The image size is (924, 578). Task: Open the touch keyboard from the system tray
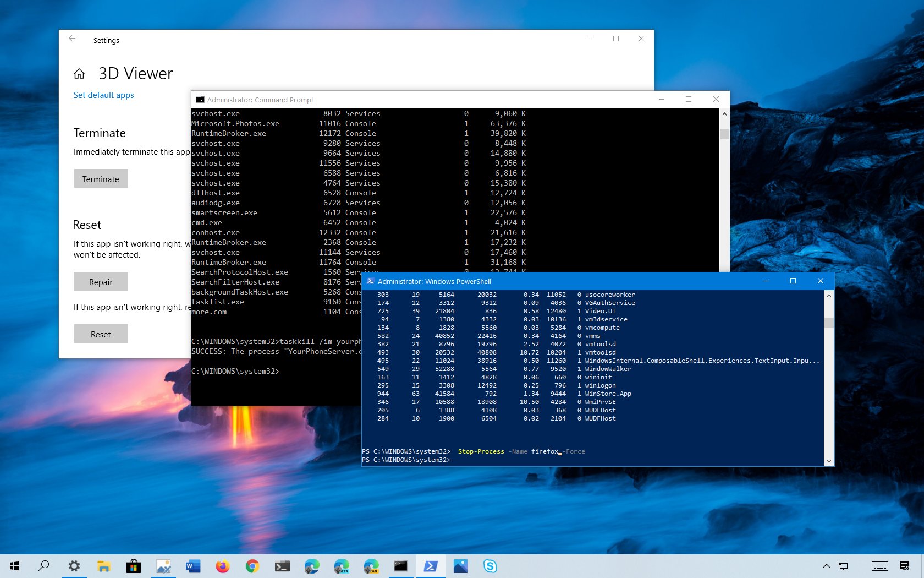[x=880, y=566]
